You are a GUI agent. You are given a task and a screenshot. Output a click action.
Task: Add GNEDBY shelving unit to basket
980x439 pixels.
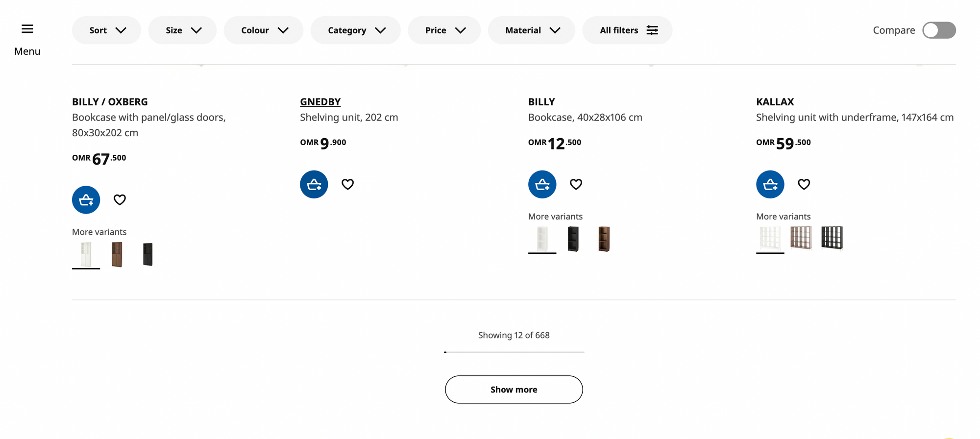click(314, 184)
